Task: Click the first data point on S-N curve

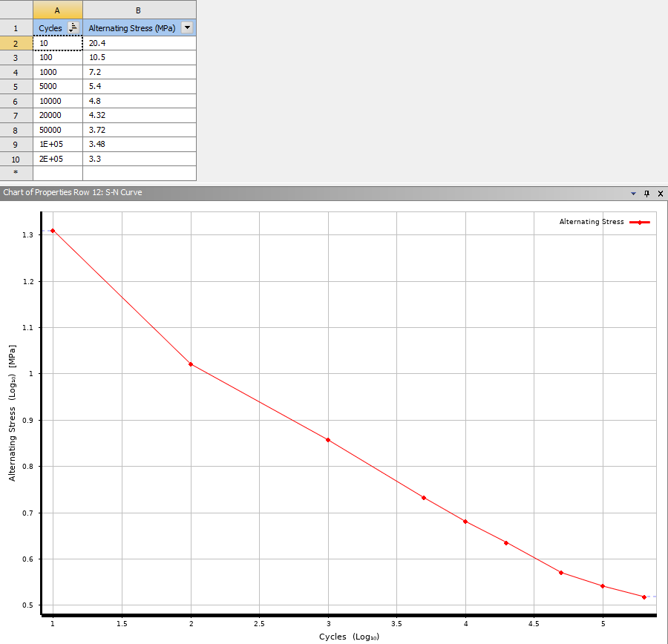Action: tap(53, 231)
